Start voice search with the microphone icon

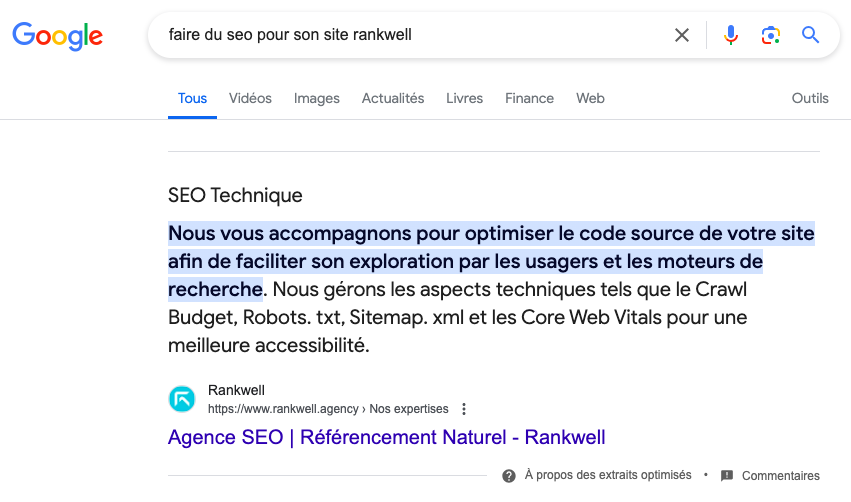coord(731,35)
